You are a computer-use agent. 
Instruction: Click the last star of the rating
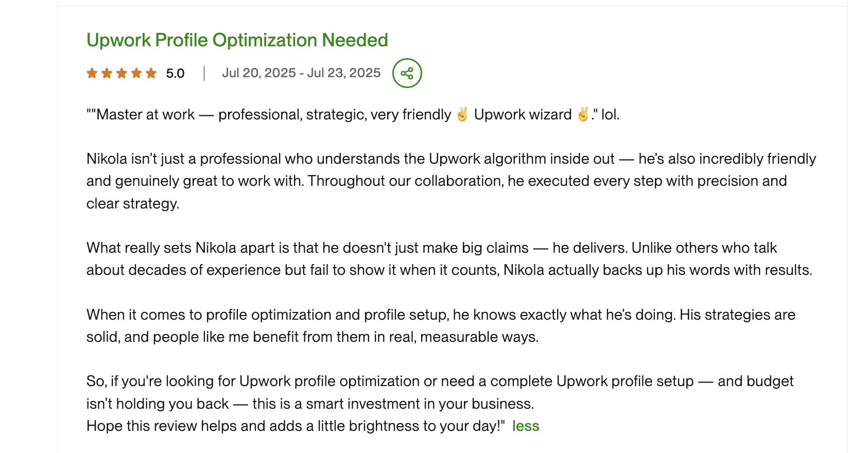151,73
